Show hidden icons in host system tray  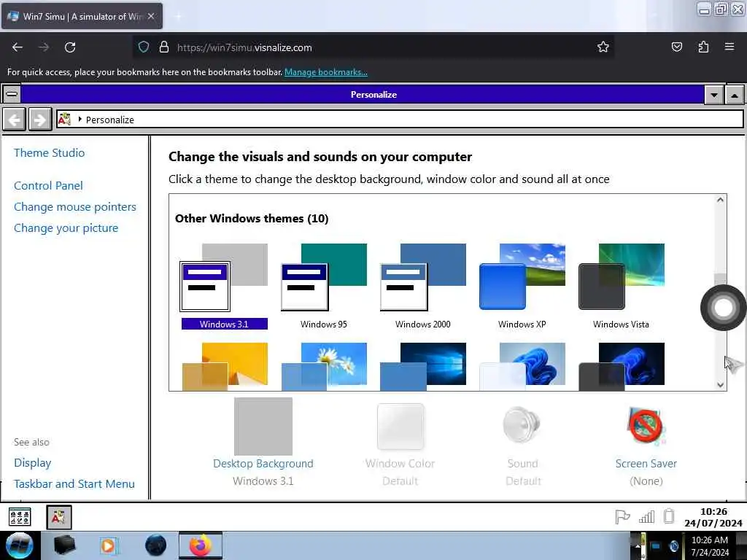click(x=638, y=545)
